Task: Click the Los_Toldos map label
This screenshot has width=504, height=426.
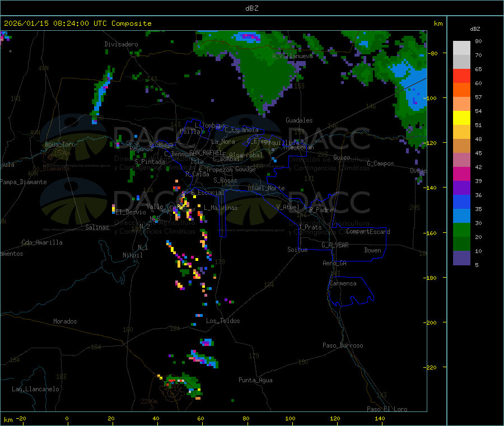Action: tap(223, 321)
